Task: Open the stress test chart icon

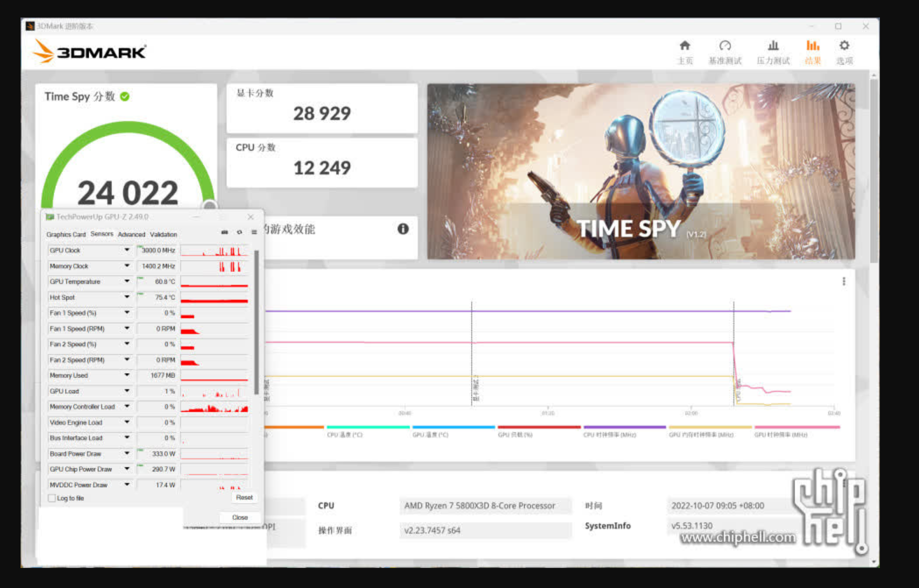Action: tap(773, 46)
